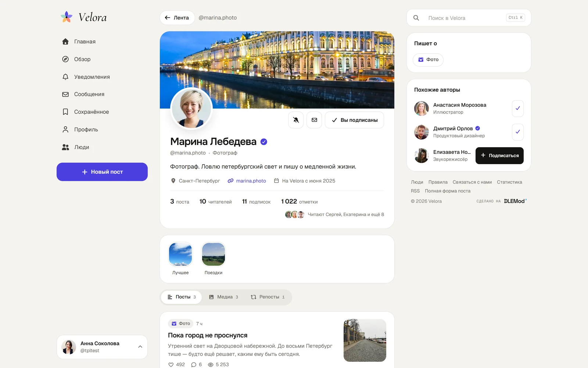Unfollow Дмитрий Орлов via checkmark
Viewport: 588px width, 368px height.
pos(517,132)
